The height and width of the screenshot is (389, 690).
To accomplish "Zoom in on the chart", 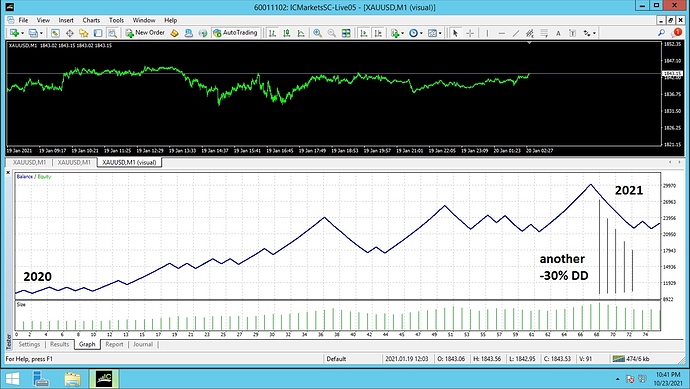I will (x=317, y=33).
